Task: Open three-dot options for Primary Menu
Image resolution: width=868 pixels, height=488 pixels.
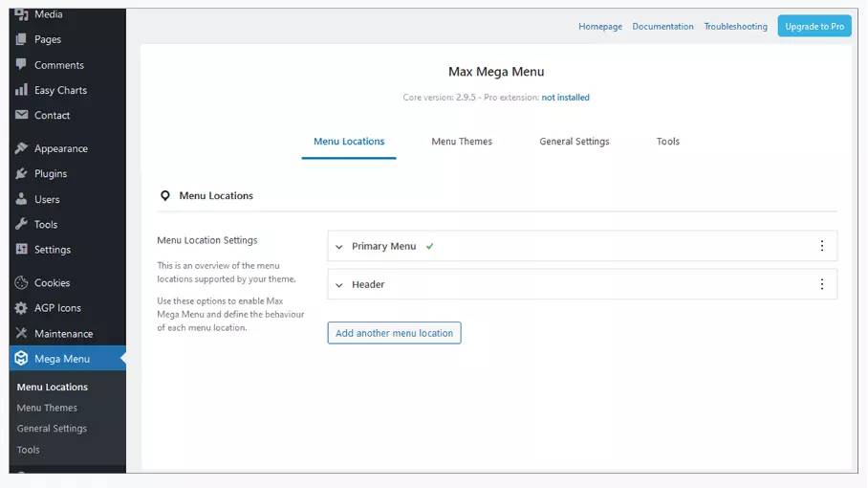Action: (x=821, y=246)
